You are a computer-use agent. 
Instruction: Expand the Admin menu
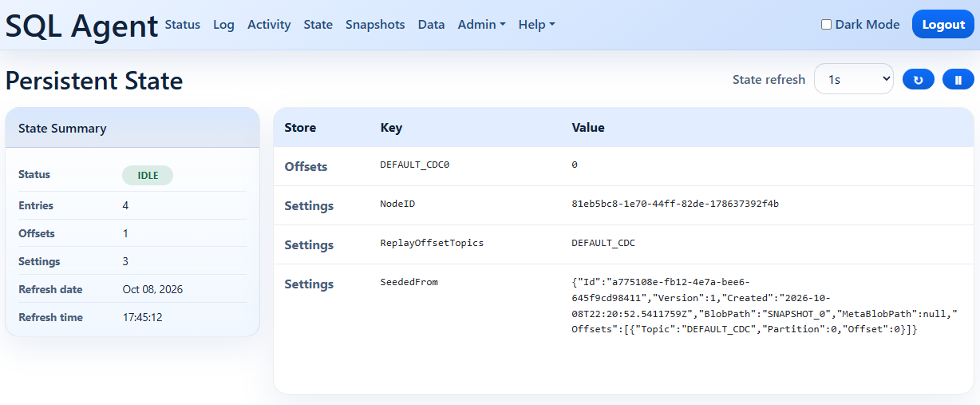click(x=481, y=25)
